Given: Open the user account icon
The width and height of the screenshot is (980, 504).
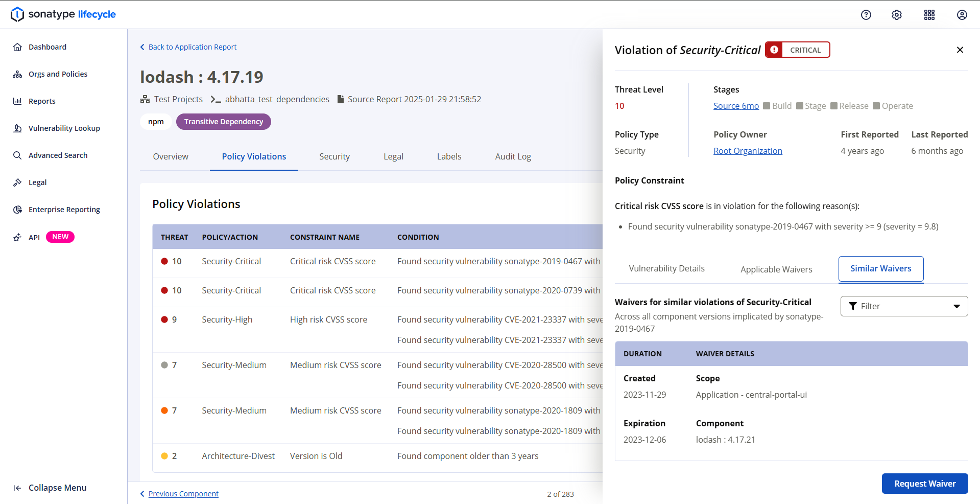Looking at the screenshot, I should pos(962,15).
